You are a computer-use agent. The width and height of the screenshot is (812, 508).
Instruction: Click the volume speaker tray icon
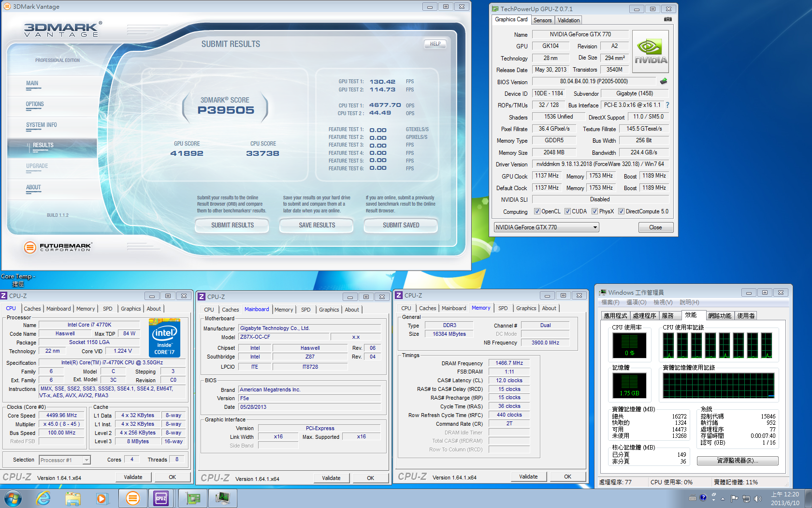point(757,498)
